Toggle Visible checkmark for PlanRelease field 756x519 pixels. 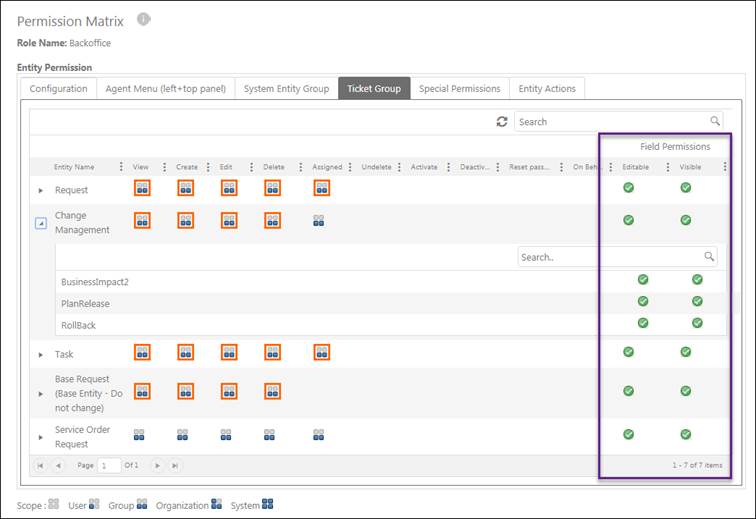[697, 301]
